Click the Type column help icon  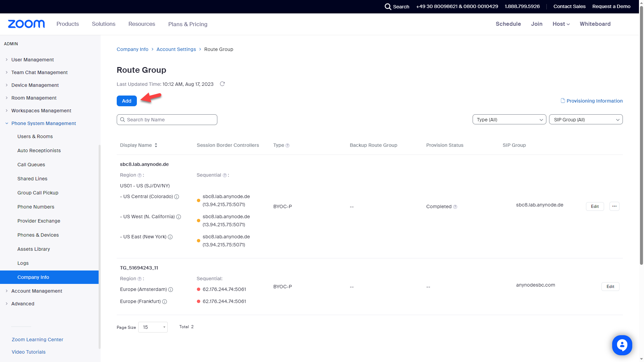pyautogui.click(x=287, y=145)
